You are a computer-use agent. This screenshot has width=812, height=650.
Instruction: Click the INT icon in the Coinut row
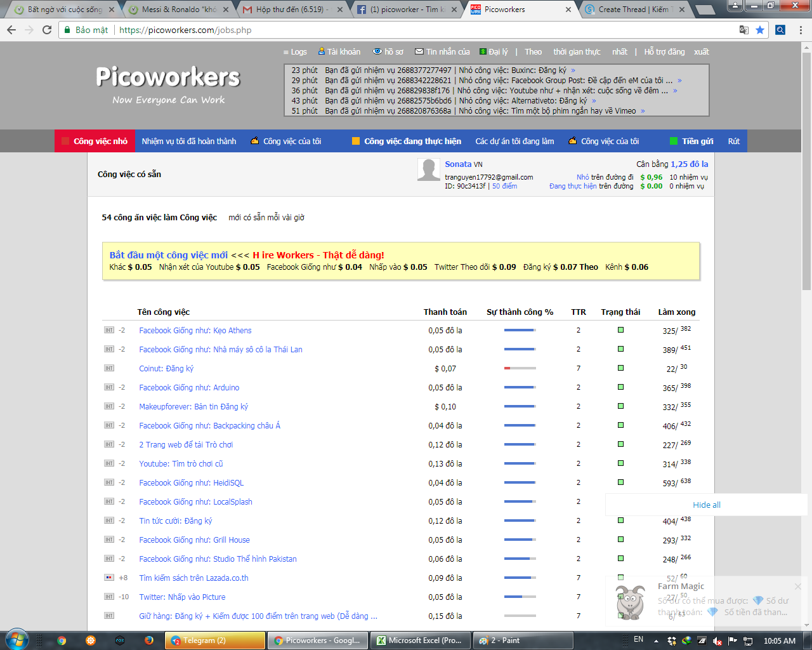point(109,368)
